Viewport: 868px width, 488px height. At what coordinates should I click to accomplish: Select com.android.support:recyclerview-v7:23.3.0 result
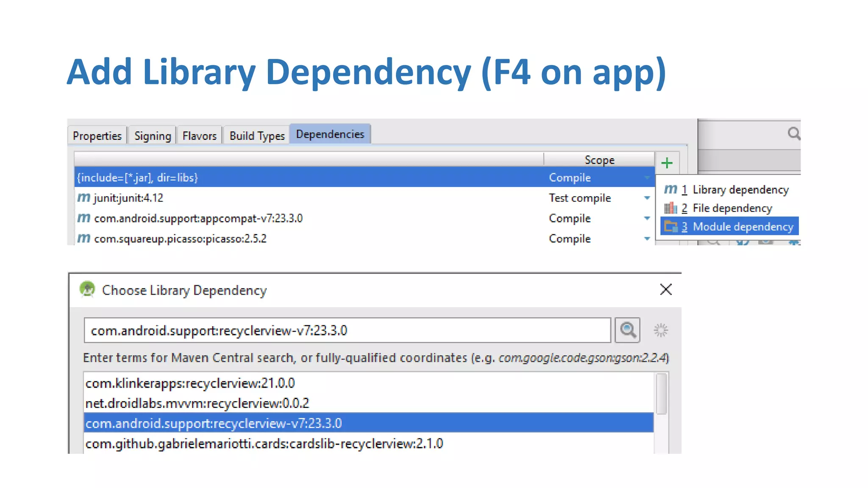click(368, 423)
